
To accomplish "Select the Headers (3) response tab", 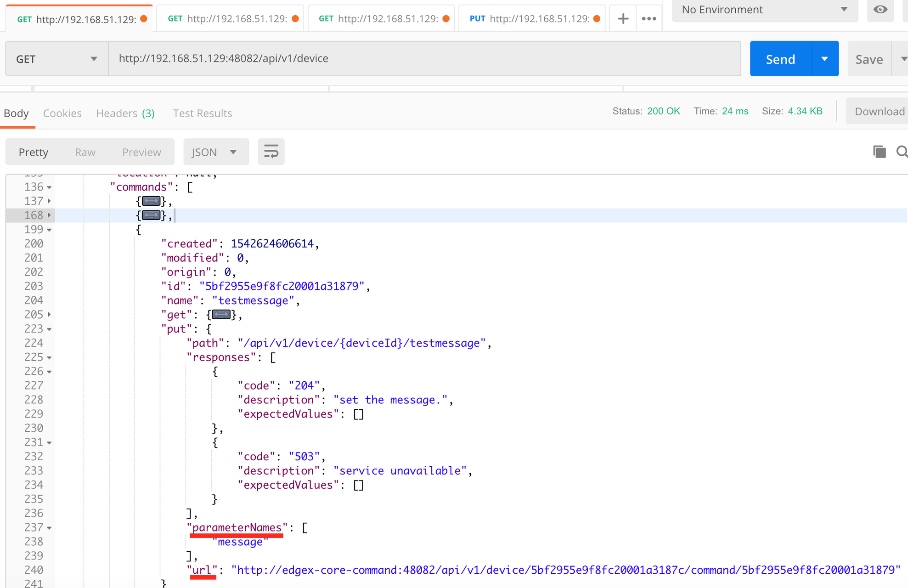I will 125,113.
